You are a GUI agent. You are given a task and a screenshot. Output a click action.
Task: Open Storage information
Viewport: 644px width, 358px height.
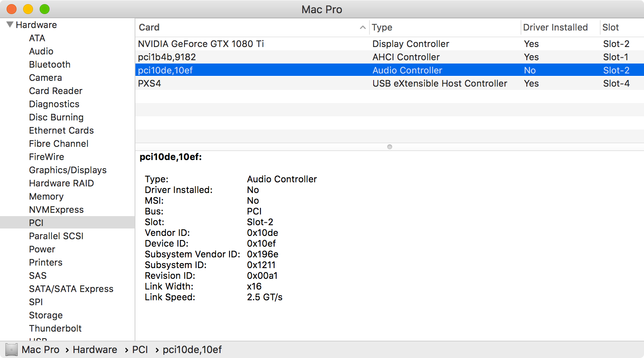click(x=46, y=315)
